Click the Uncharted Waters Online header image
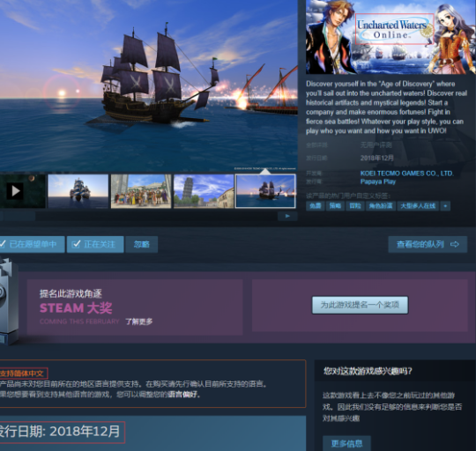This screenshot has height=451, width=476. tap(390, 37)
